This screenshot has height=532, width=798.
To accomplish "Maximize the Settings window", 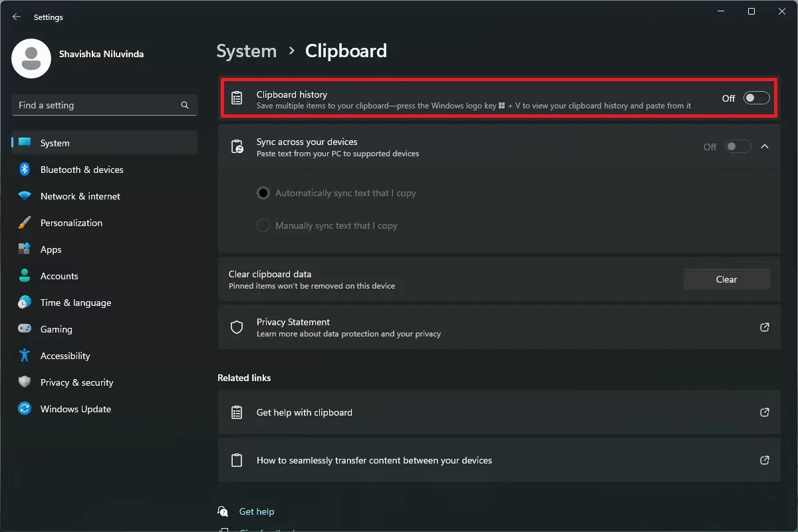I will tap(751, 11).
